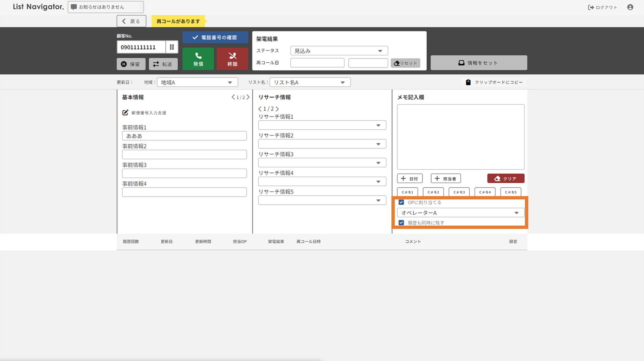Click the 郵便番号入力支援 edit icon
The height and width of the screenshot is (361, 644).
[x=125, y=113]
